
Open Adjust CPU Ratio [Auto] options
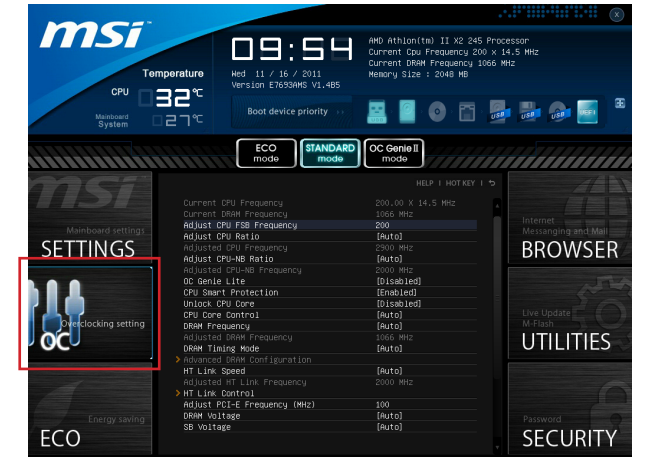click(x=389, y=237)
